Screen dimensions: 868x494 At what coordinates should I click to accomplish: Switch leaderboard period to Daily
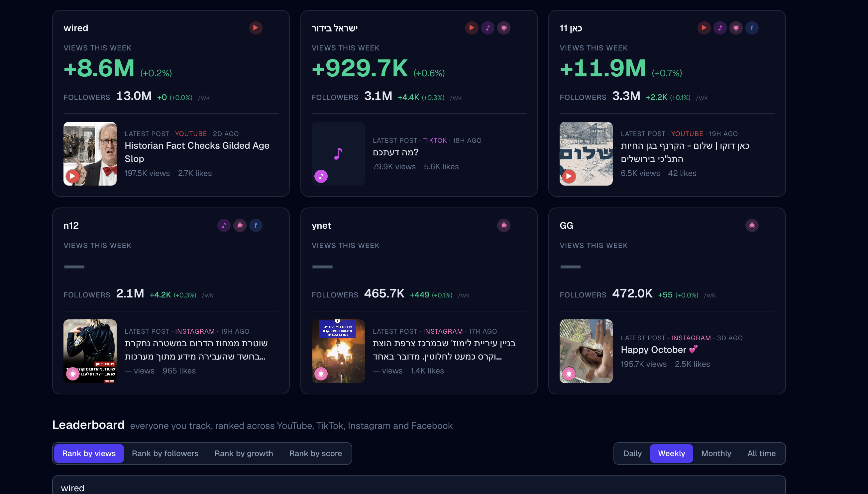click(632, 453)
